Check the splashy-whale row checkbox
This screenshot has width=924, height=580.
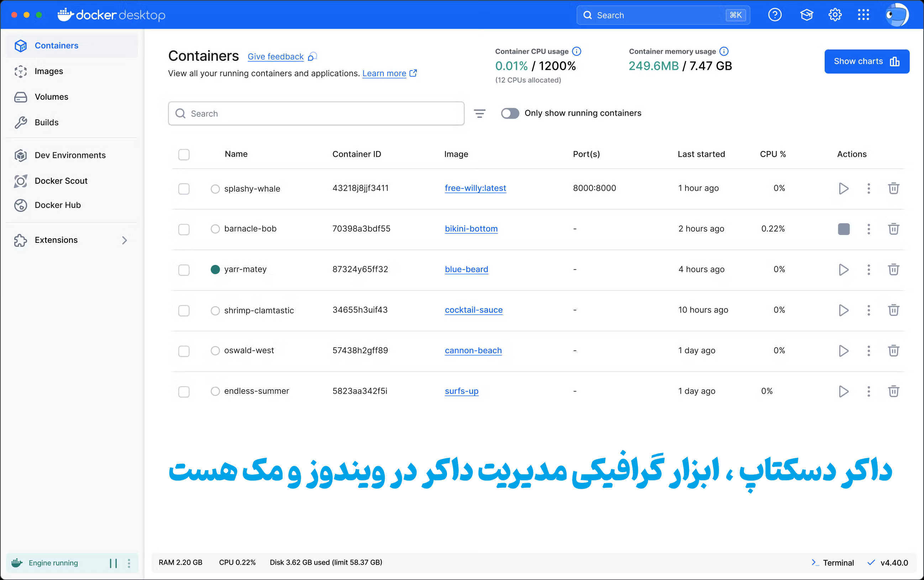pos(184,189)
